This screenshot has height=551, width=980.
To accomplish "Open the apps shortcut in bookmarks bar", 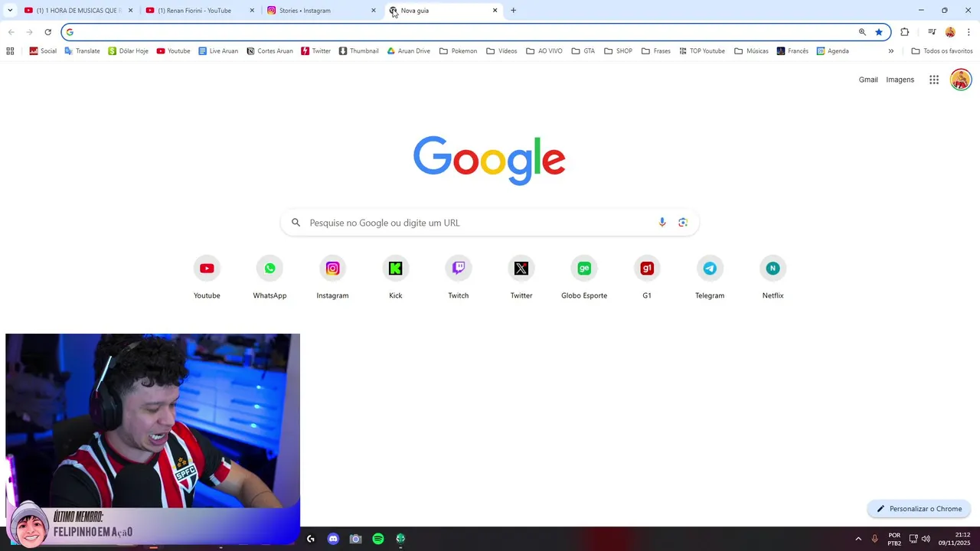I will [x=10, y=51].
